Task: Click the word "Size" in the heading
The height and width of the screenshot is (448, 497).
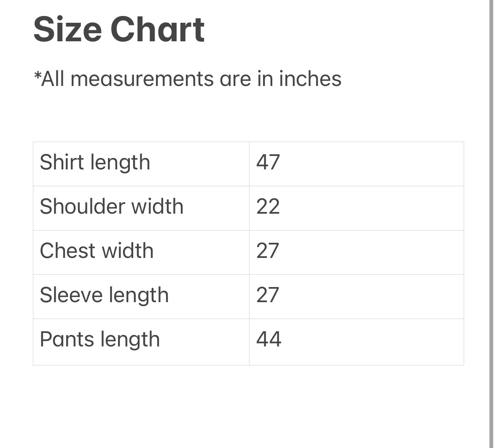Action: pyautogui.click(x=67, y=30)
